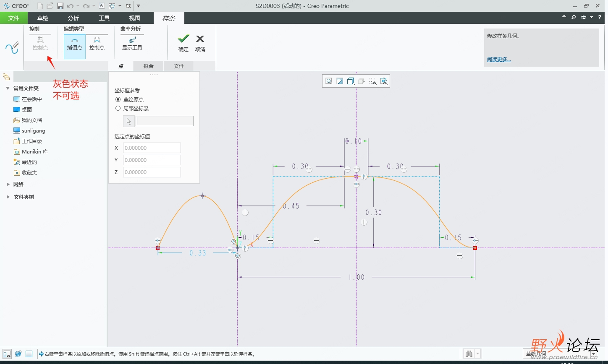608x364 pixels.
Task: Toggle navigator pane icon in status bar
Action: [x=7, y=354]
